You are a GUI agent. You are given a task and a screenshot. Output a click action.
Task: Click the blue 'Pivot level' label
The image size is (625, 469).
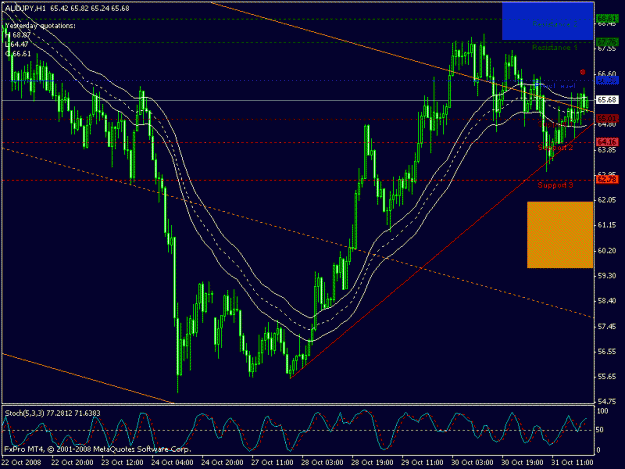point(554,86)
